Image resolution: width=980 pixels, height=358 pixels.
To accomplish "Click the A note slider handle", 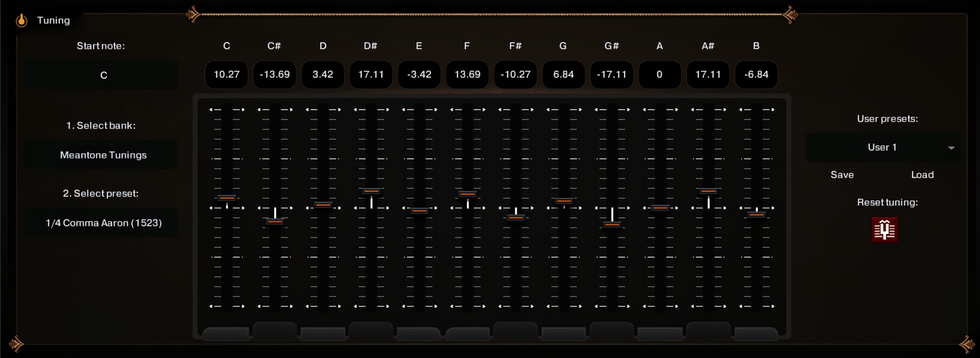I will pos(660,208).
